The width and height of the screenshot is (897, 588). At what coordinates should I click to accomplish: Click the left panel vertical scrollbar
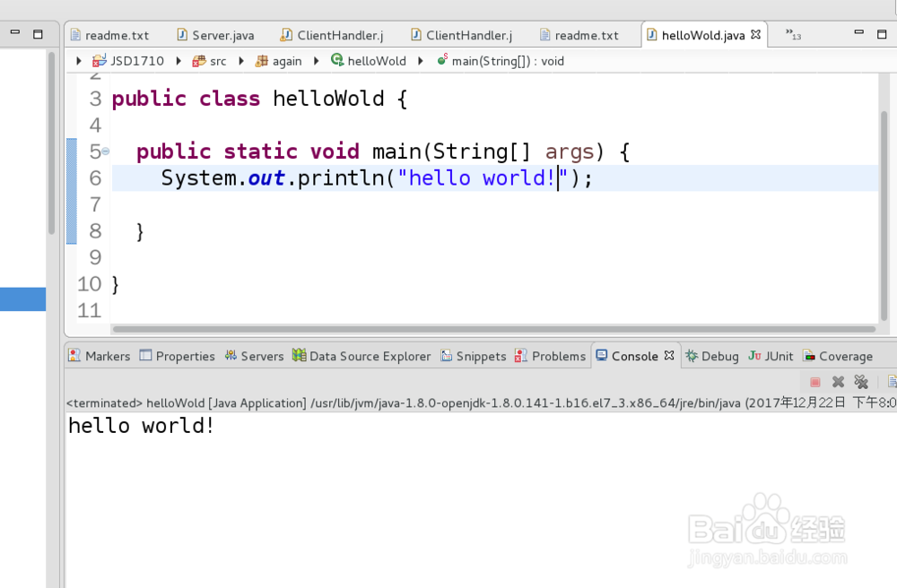pyautogui.click(x=51, y=143)
